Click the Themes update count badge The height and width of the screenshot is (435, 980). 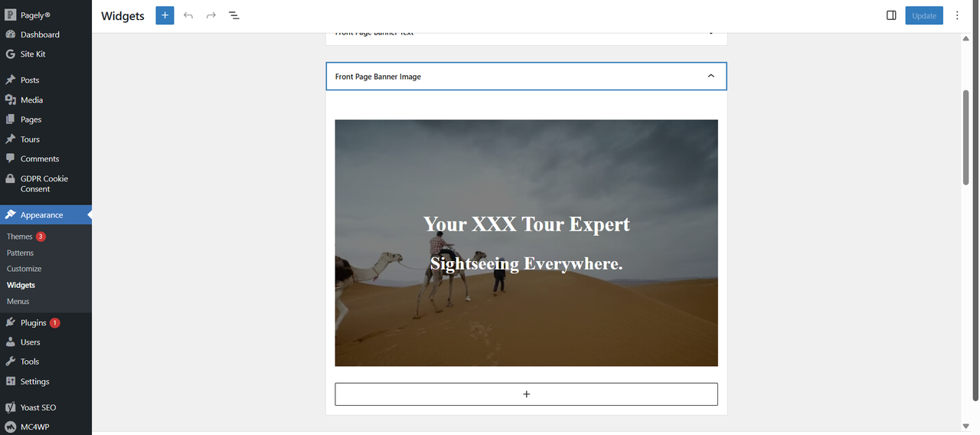(x=41, y=237)
